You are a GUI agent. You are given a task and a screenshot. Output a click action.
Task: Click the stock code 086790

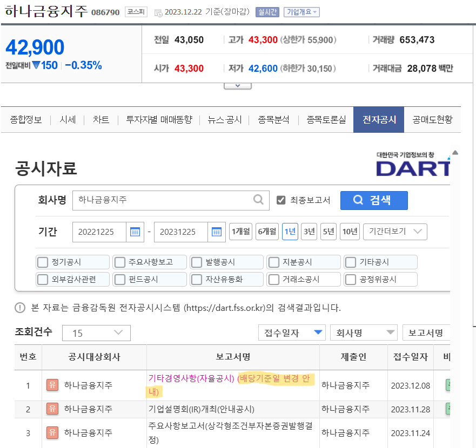click(x=105, y=12)
